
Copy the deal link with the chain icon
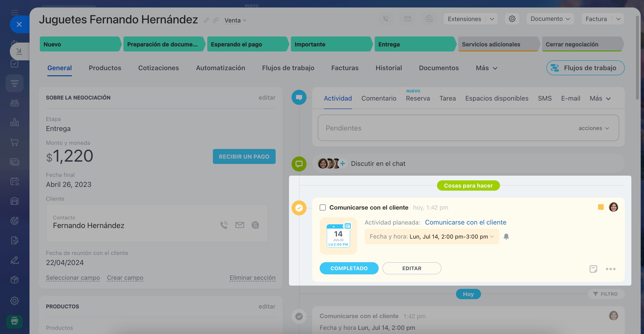tap(215, 20)
